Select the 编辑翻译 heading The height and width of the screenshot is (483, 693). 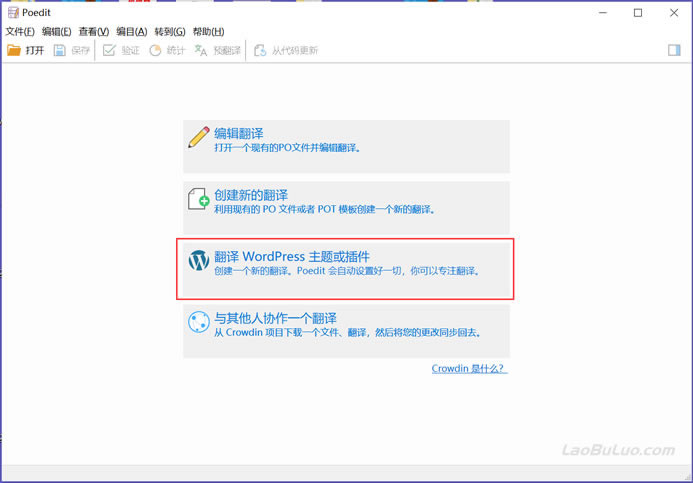(239, 133)
